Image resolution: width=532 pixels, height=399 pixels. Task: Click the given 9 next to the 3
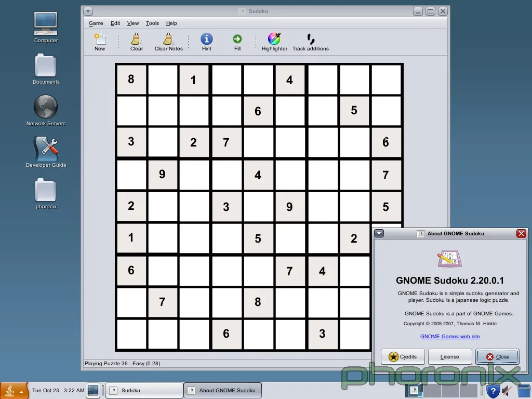pyautogui.click(x=289, y=207)
